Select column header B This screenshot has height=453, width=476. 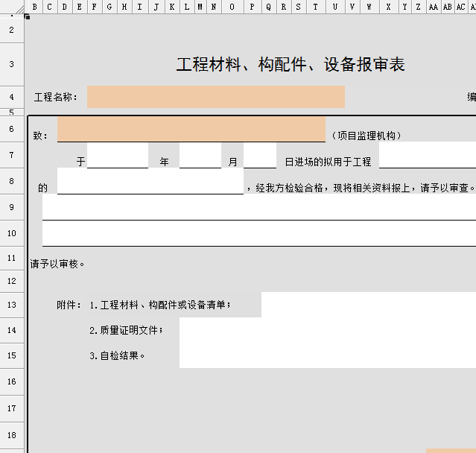click(x=34, y=7)
